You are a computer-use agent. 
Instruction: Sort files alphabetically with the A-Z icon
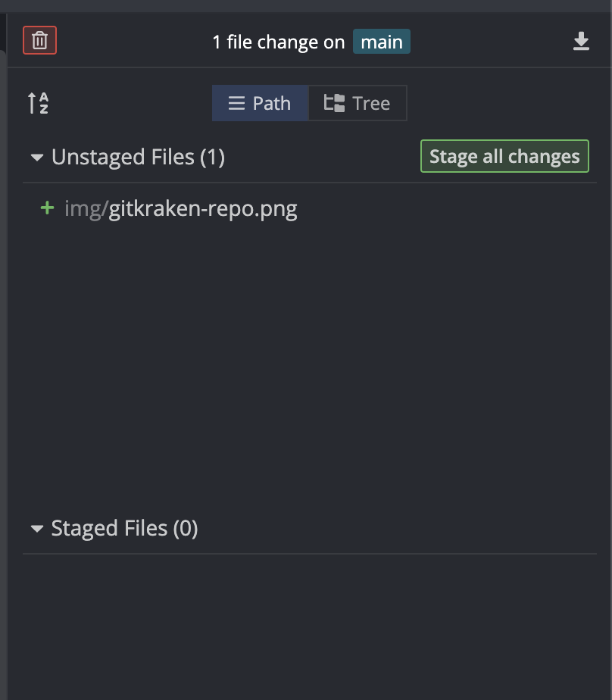point(39,103)
